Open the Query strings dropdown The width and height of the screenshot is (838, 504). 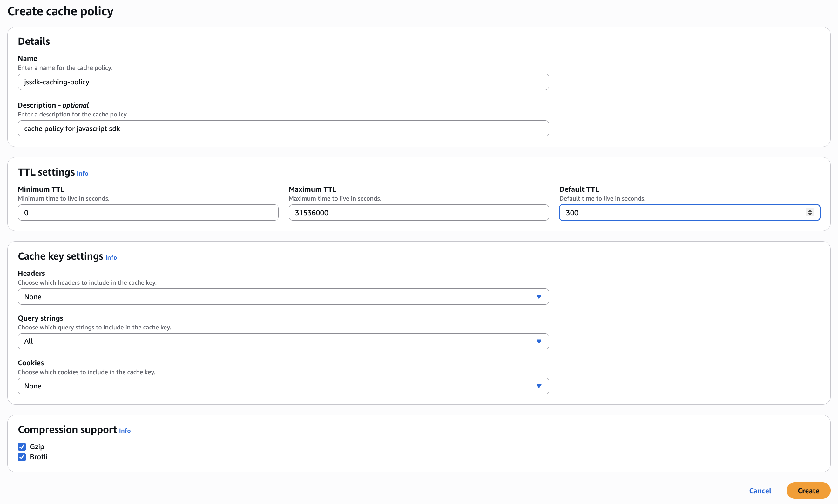click(x=283, y=341)
